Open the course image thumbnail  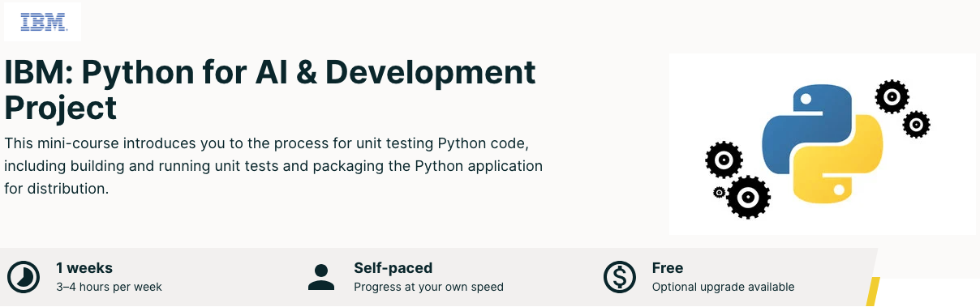pyautogui.click(x=823, y=144)
